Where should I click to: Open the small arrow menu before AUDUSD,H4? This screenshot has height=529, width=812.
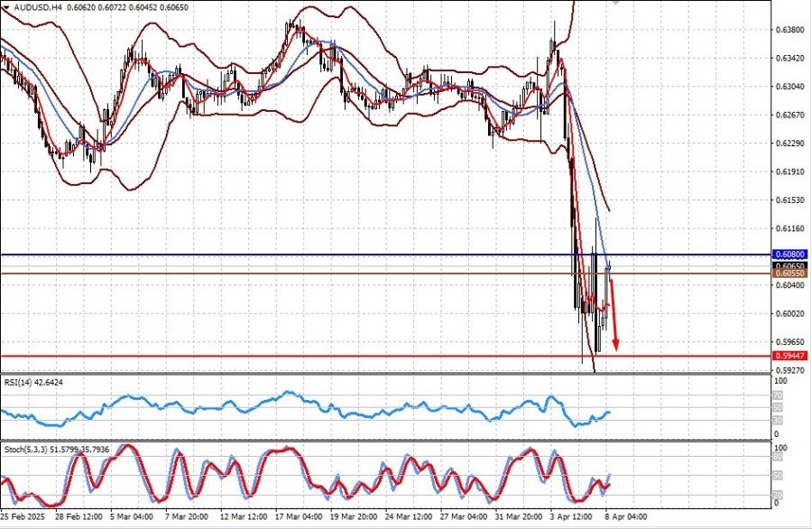pyautogui.click(x=5, y=8)
